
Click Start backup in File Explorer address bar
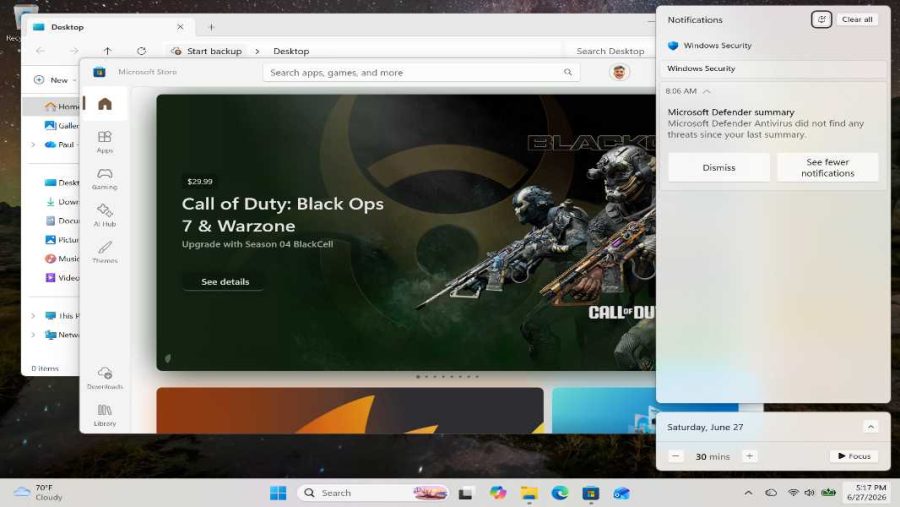[207, 51]
